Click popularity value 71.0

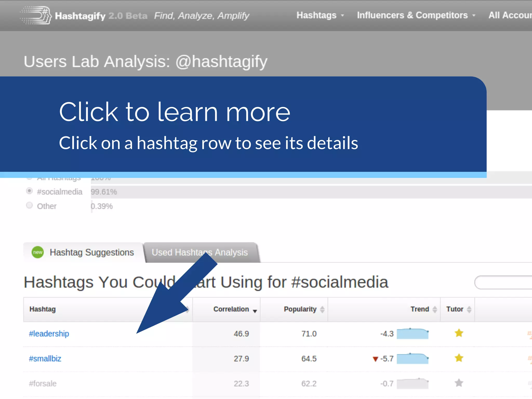tap(309, 334)
